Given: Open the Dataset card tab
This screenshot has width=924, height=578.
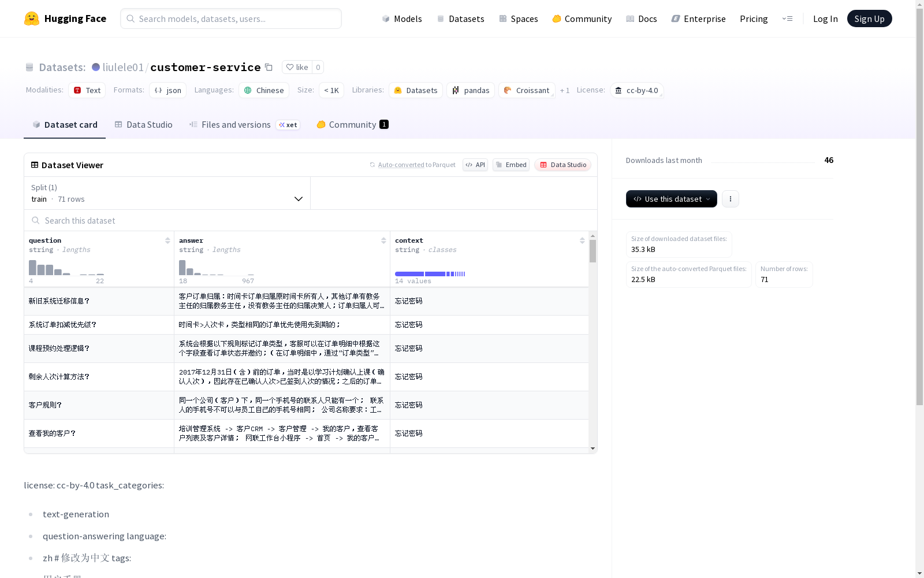Looking at the screenshot, I should [65, 125].
